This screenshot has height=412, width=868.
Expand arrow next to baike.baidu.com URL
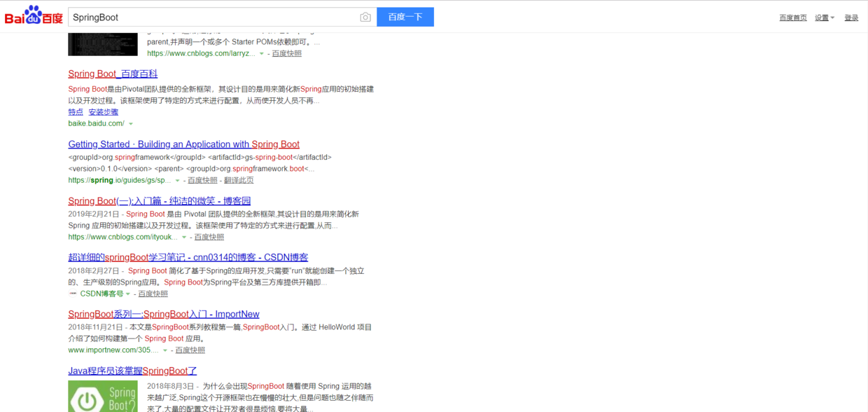click(131, 124)
